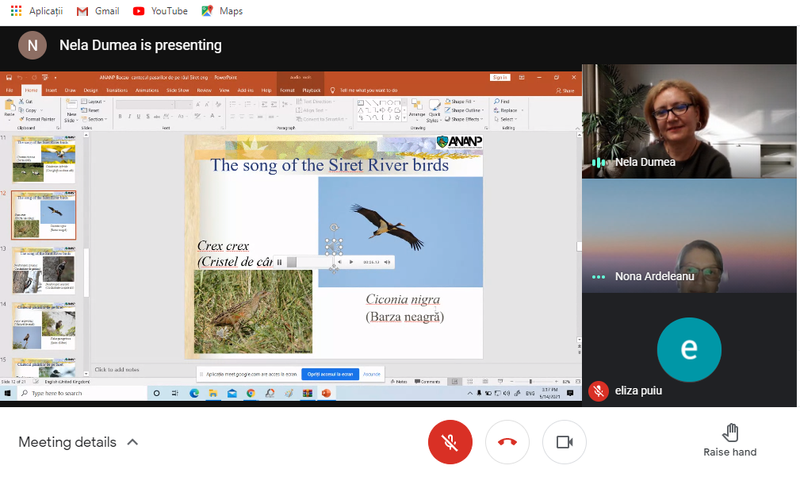Click eliza puiu's teal avatar
Image resolution: width=800 pixels, height=477 pixels.
[x=689, y=349]
